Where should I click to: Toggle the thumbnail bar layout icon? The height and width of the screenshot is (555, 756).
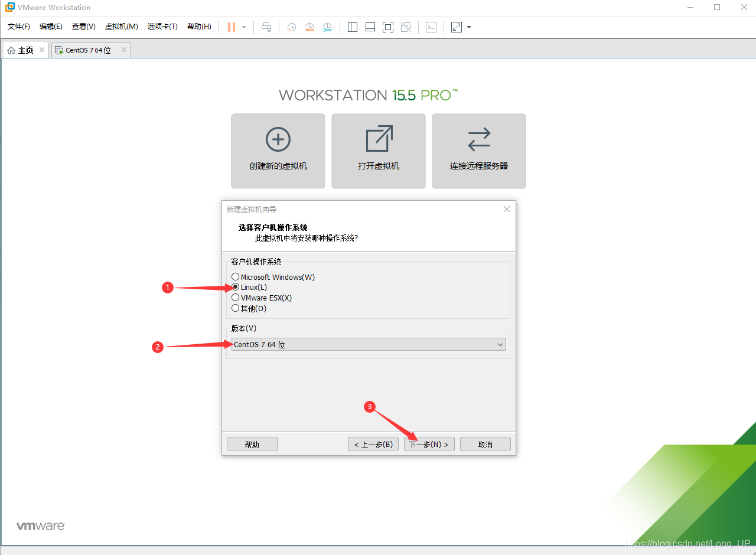[370, 27]
